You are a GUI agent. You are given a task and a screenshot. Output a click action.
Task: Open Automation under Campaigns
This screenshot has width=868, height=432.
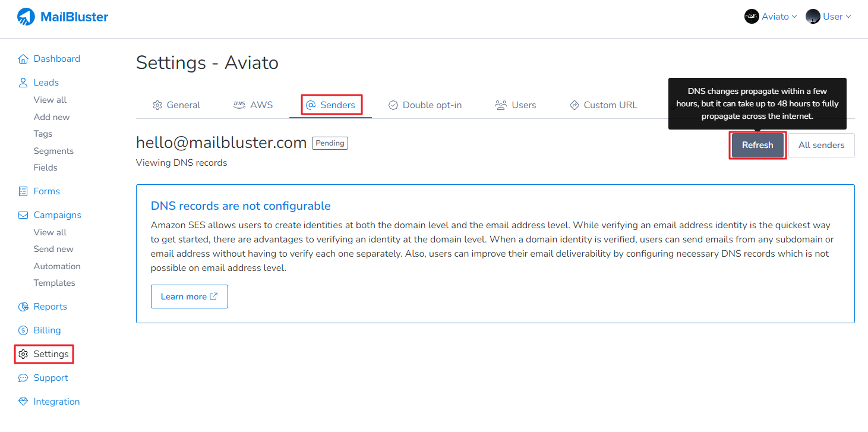(x=57, y=266)
